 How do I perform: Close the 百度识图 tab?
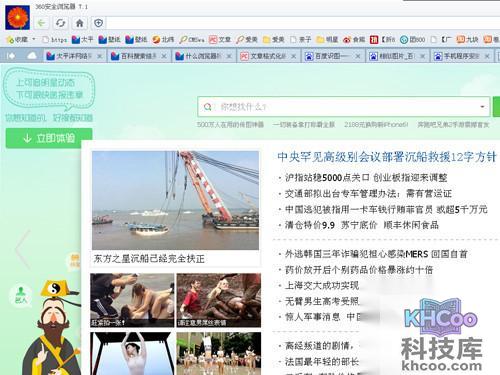pos(358,56)
